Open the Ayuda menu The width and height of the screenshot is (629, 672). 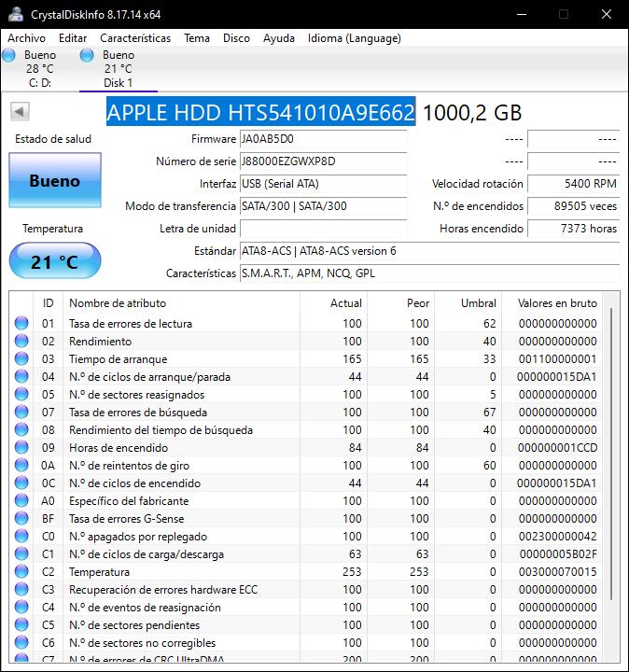(x=278, y=38)
